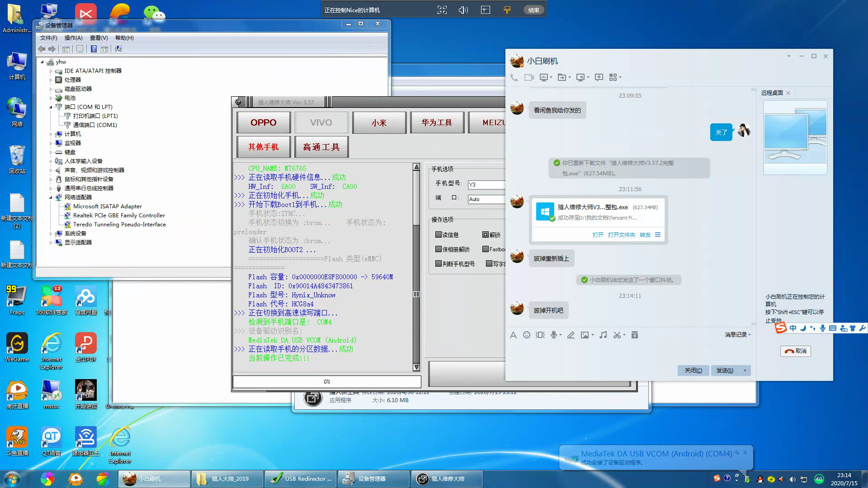Screen dimensions: 868x488
Task: Open the 帮助(H) menu in Device Manager
Action: click(124, 38)
